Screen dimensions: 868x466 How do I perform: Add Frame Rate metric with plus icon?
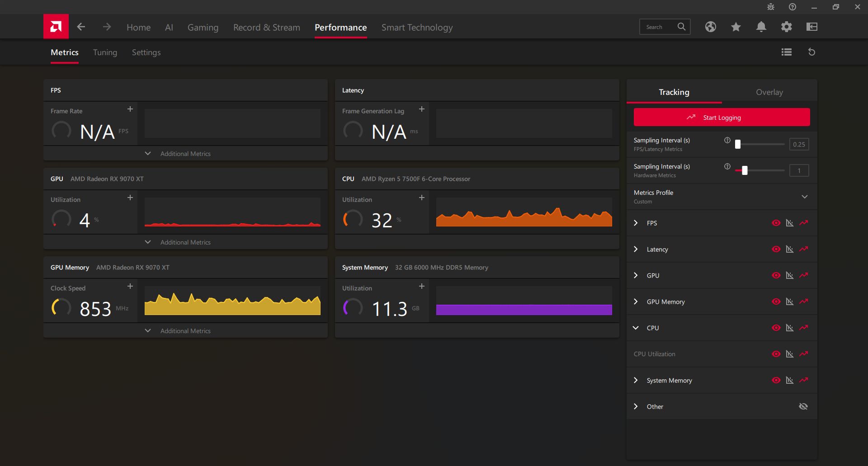tap(130, 109)
